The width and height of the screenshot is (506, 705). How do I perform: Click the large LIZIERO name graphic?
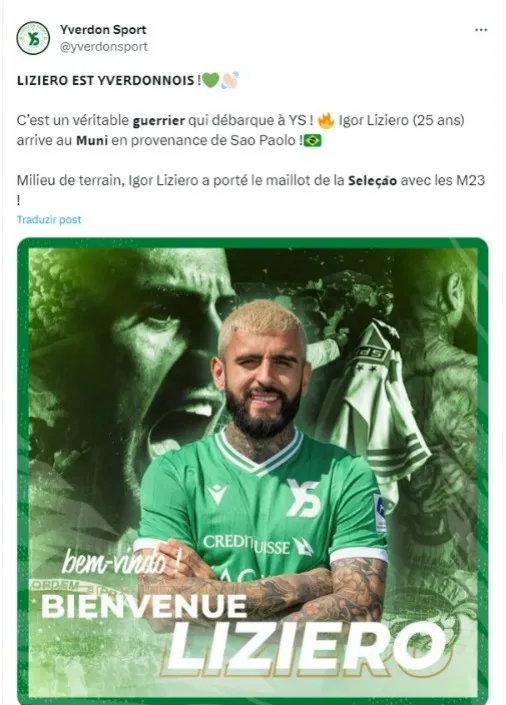click(x=308, y=647)
